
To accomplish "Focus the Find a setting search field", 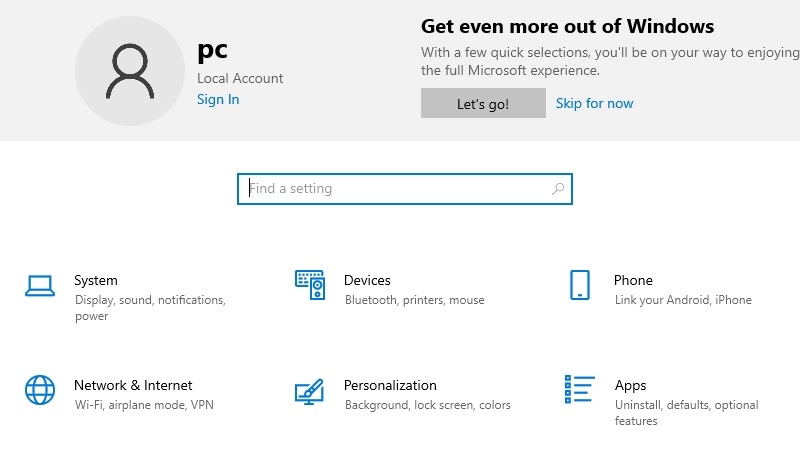I will [x=400, y=189].
